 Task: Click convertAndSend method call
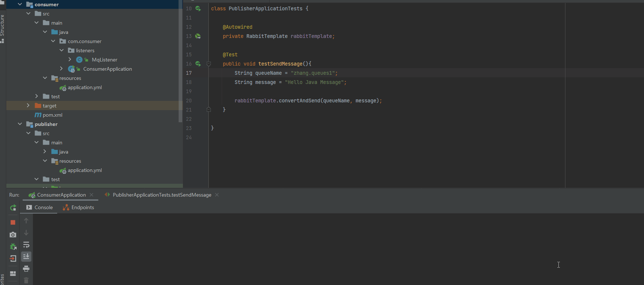(299, 101)
